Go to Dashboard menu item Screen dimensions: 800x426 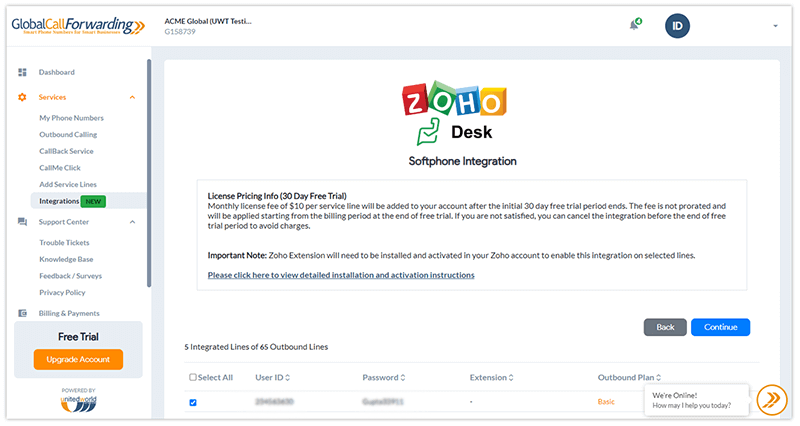tap(57, 72)
